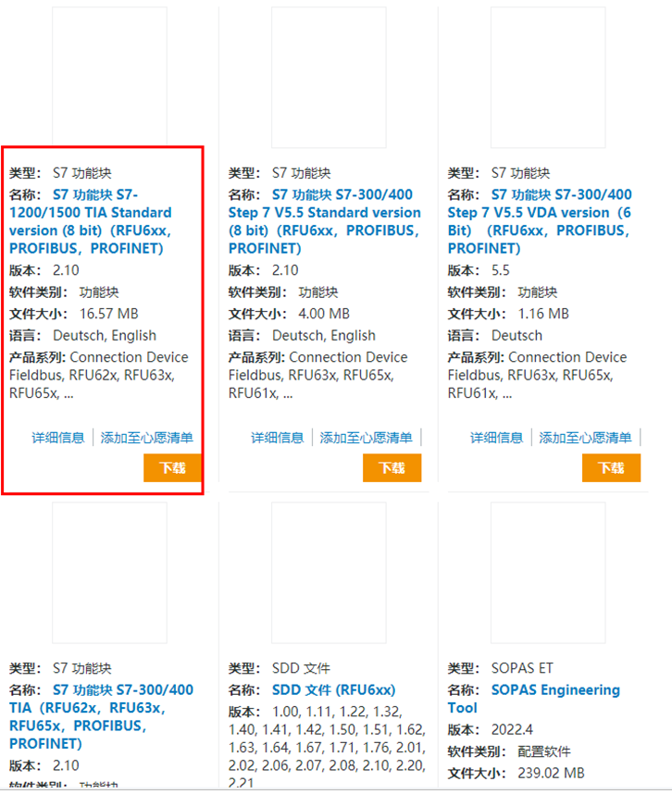Download S7-1200/1500 TIA Standard version function block
Image resolution: width=672 pixels, height=794 pixels.
[x=173, y=467]
